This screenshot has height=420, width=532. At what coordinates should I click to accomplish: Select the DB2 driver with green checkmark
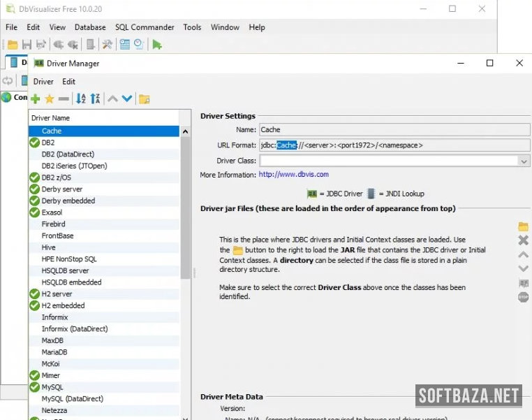(x=47, y=143)
